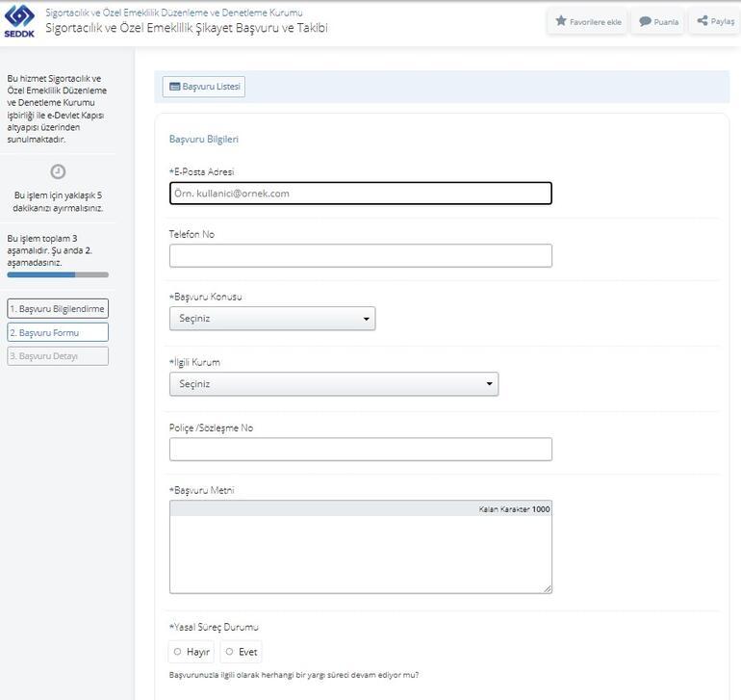Select step 3. Başvuru Detayı

tap(58, 356)
